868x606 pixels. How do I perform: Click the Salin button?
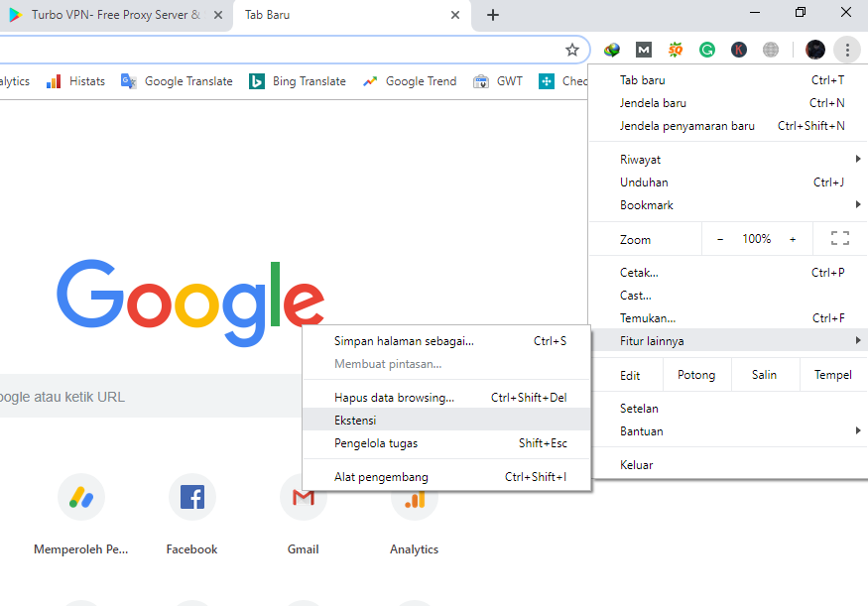(765, 375)
